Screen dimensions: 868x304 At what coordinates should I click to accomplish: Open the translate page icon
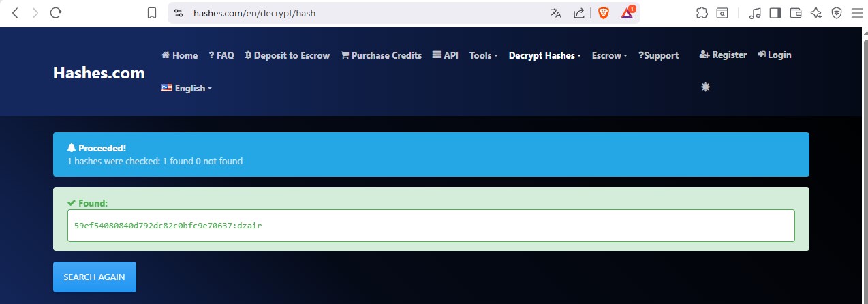point(556,13)
